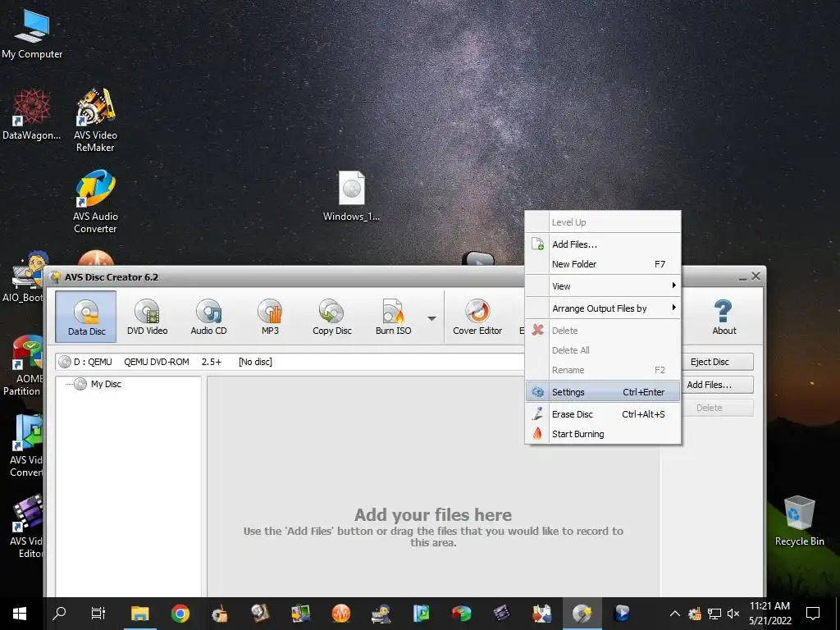Open File Explorer from the taskbar
Viewport: 840px width, 630px height.
139,614
